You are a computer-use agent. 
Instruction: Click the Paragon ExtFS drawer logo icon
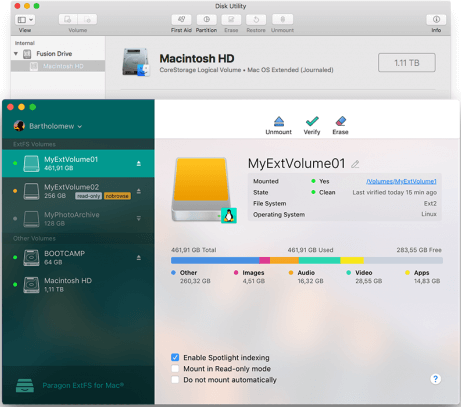tap(25, 386)
